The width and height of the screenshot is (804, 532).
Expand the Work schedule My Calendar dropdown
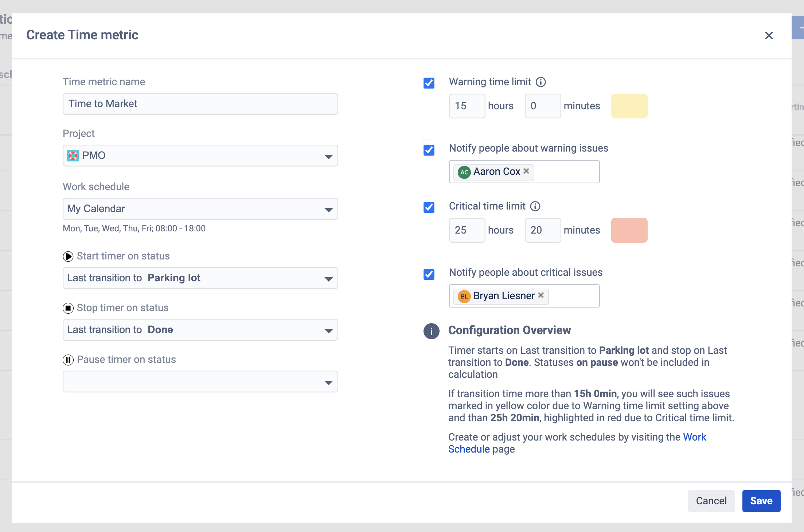[x=200, y=209]
